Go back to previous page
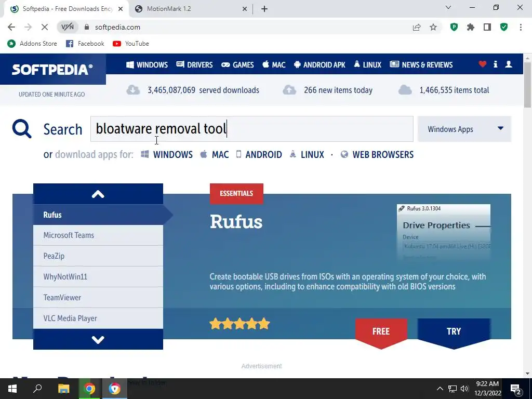This screenshot has height=399, width=532. [11, 27]
